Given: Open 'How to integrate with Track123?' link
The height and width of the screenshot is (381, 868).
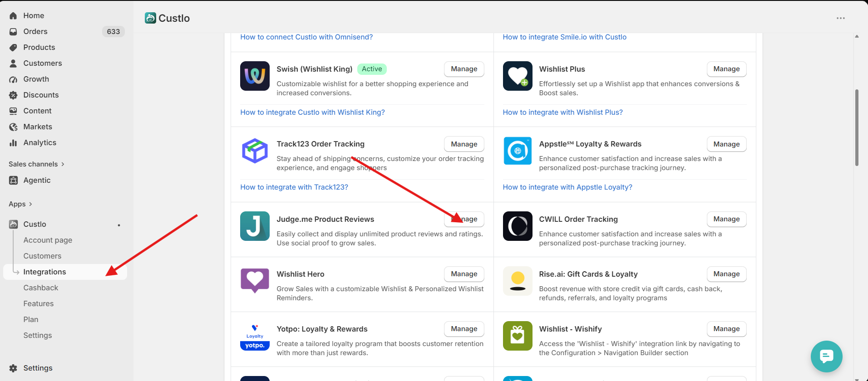Looking at the screenshot, I should [x=294, y=187].
